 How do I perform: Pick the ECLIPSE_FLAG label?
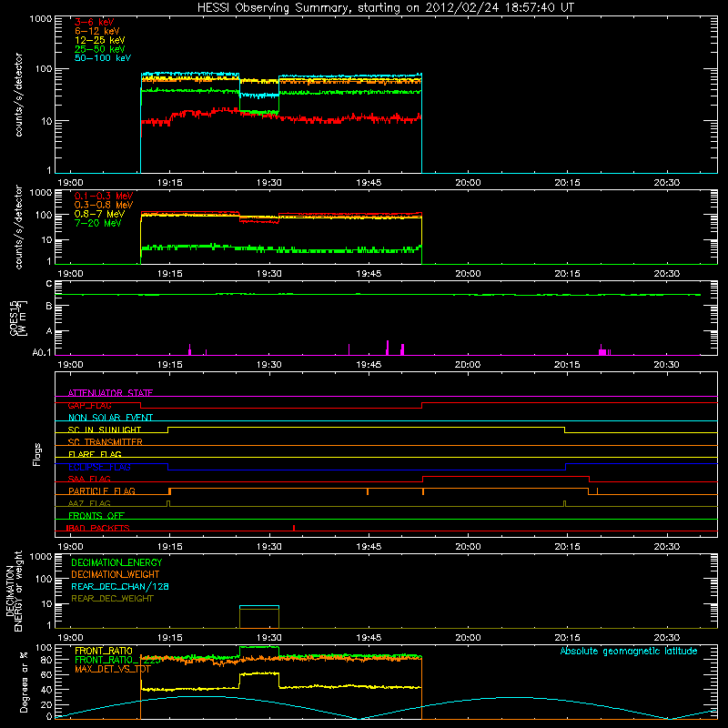(99, 467)
